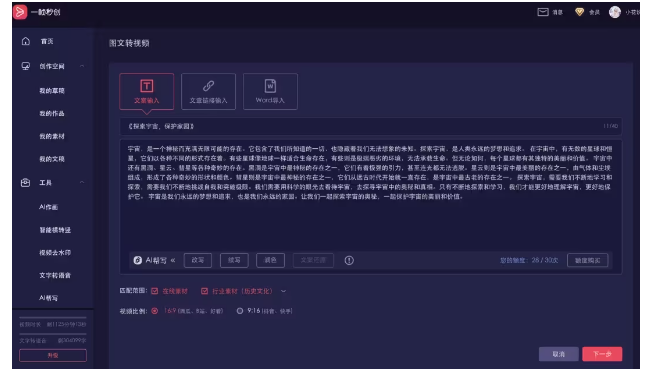Click the cancel button

click(559, 354)
